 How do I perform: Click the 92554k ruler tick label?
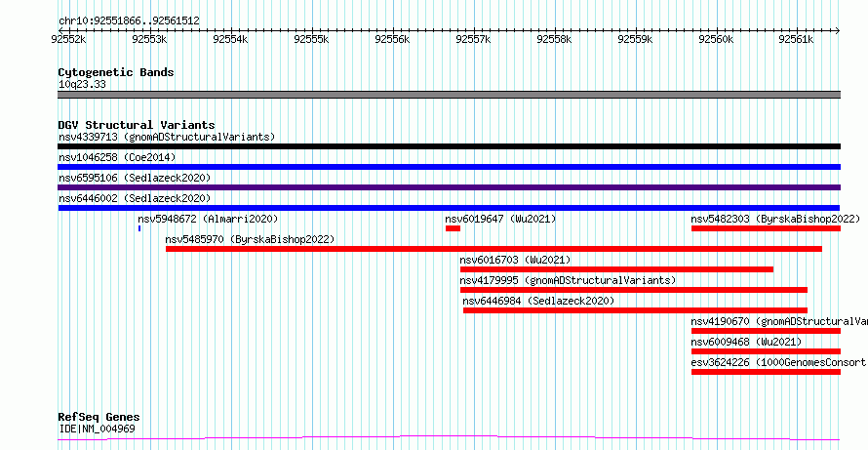coord(230,39)
